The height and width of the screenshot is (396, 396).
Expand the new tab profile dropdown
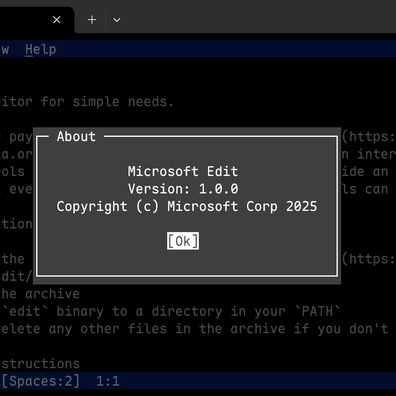point(117,20)
